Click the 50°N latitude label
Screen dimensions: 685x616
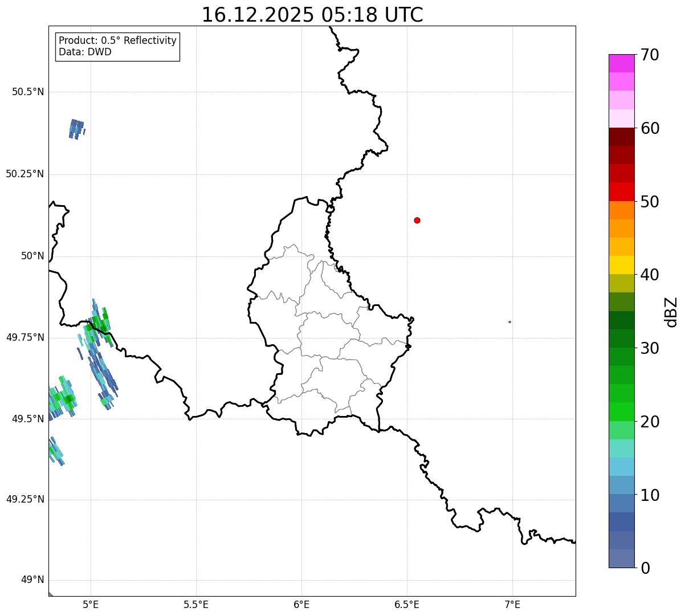(32, 256)
